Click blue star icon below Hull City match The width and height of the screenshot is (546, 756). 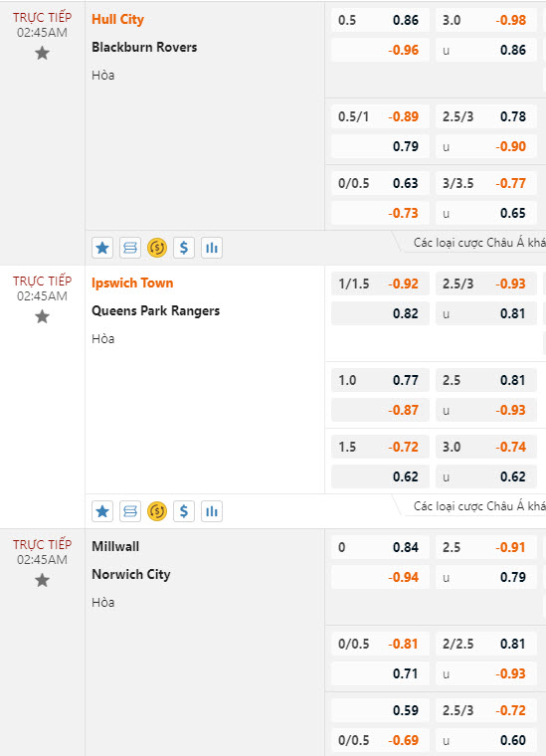click(102, 248)
